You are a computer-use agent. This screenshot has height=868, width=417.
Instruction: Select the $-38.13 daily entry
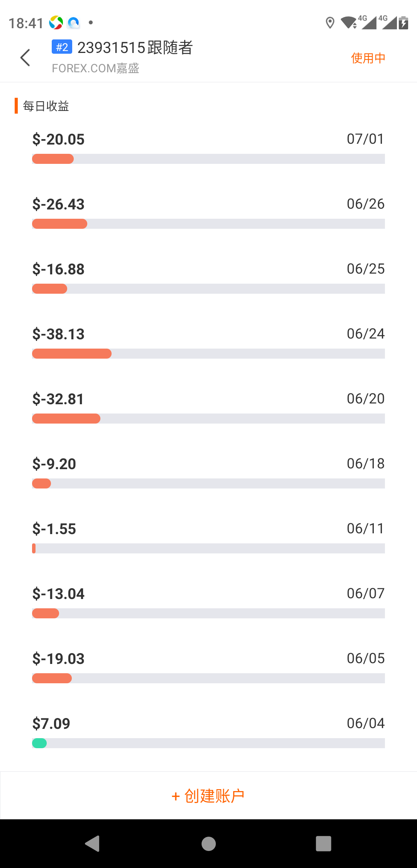(58, 334)
